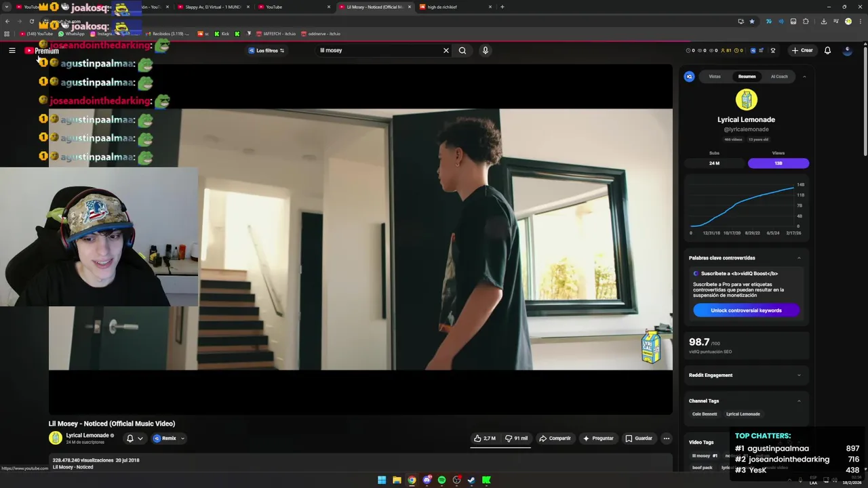Click the Crear button
Screen dimensions: 868x488
802,50
